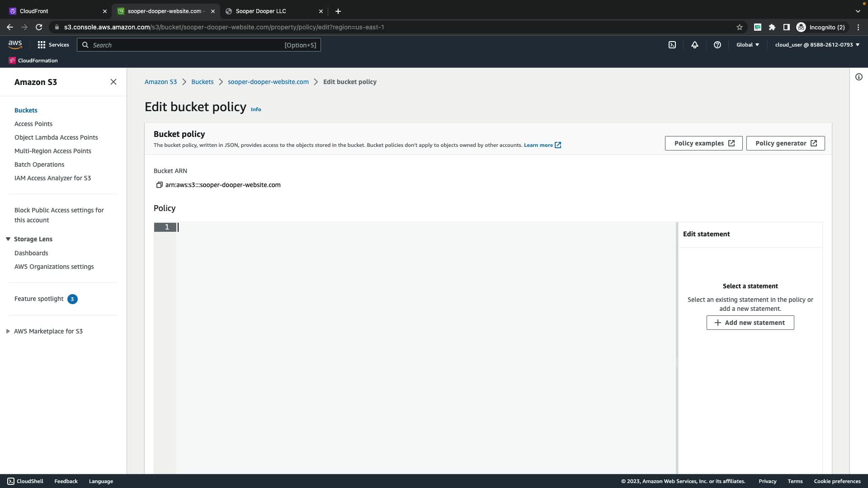
Task: Open the Services grid menu
Action: tap(53, 45)
